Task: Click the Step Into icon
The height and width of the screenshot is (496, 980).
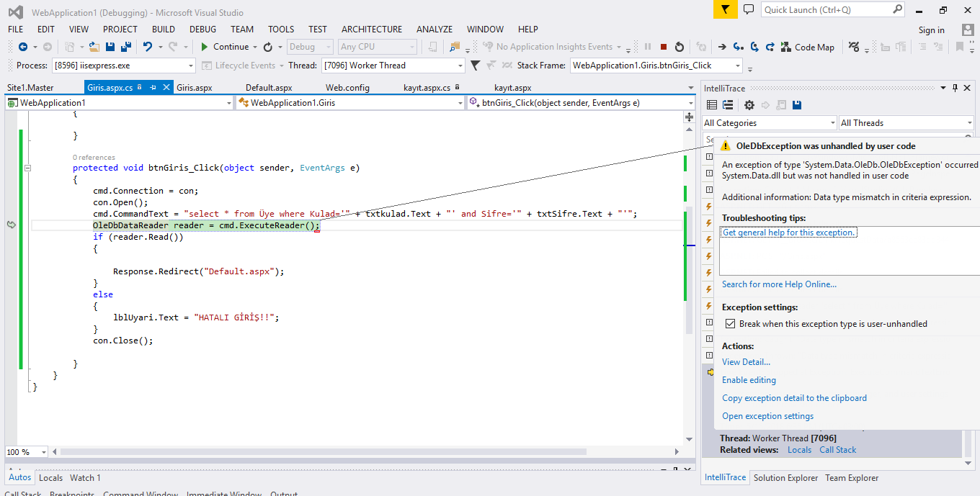Action: (x=738, y=47)
